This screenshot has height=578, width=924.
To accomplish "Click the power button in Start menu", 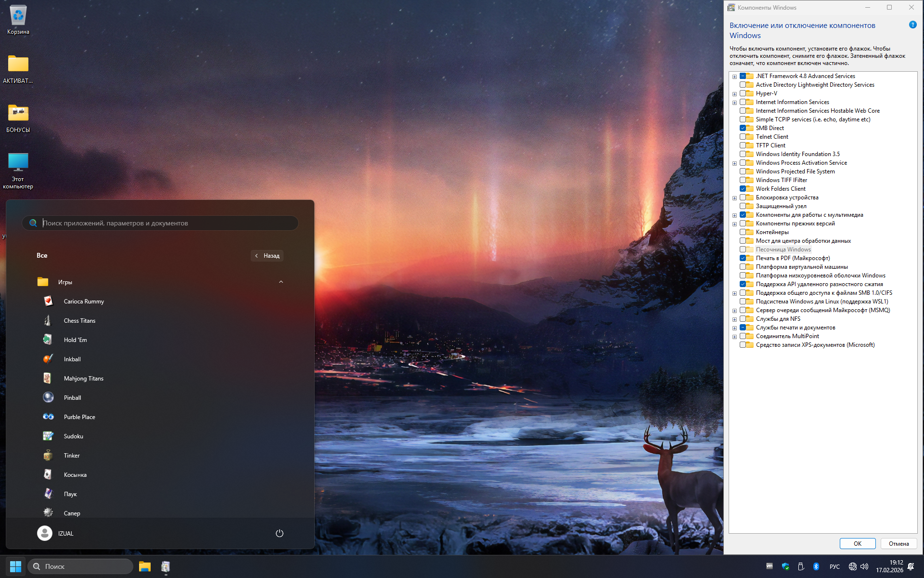I will [279, 533].
